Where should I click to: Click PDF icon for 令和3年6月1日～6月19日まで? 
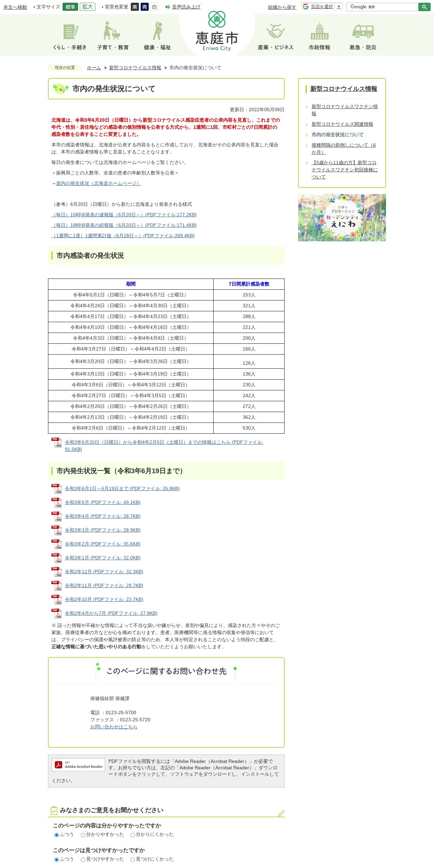coord(56,489)
